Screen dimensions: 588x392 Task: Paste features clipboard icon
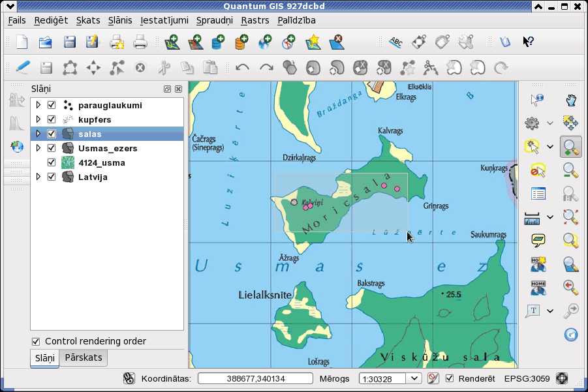pos(210,68)
